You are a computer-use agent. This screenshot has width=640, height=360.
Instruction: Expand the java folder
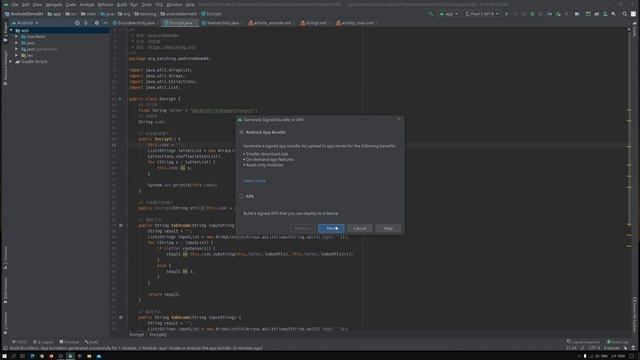point(17,43)
